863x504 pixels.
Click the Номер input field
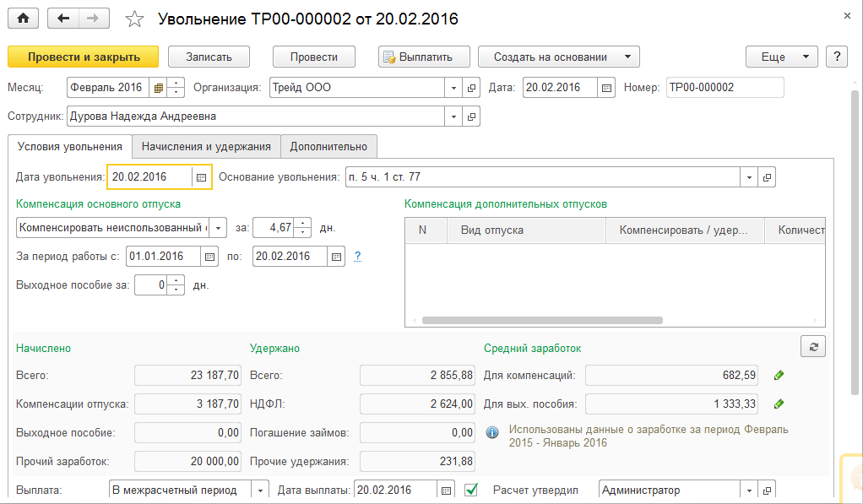pos(725,88)
